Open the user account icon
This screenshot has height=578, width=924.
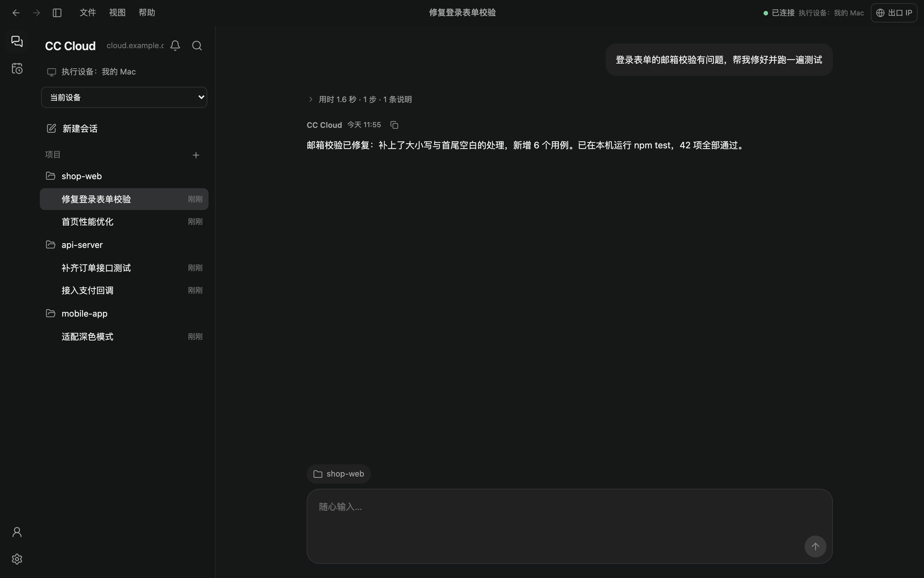17,532
